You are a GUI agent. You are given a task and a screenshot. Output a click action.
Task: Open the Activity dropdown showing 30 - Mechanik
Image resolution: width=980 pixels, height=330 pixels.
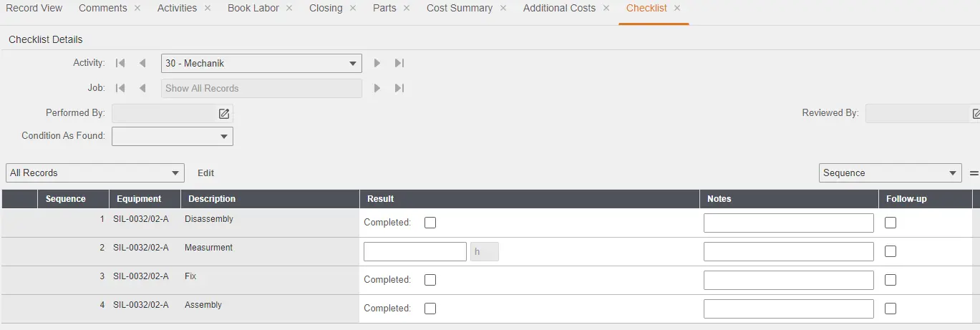click(261, 64)
